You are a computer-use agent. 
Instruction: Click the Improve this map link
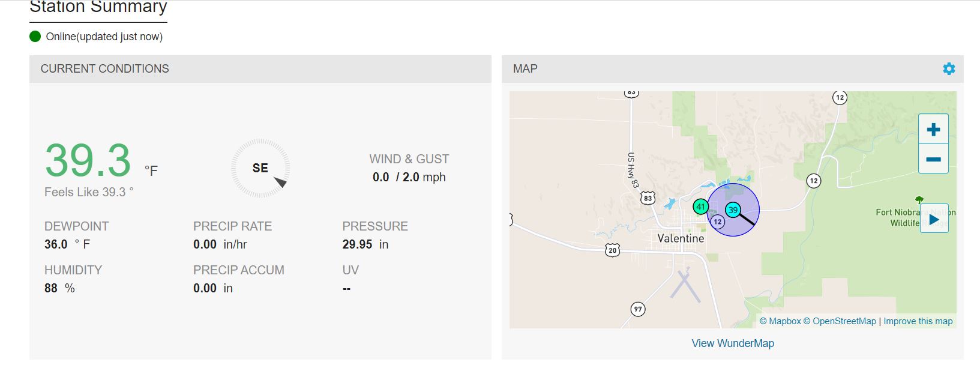[918, 321]
